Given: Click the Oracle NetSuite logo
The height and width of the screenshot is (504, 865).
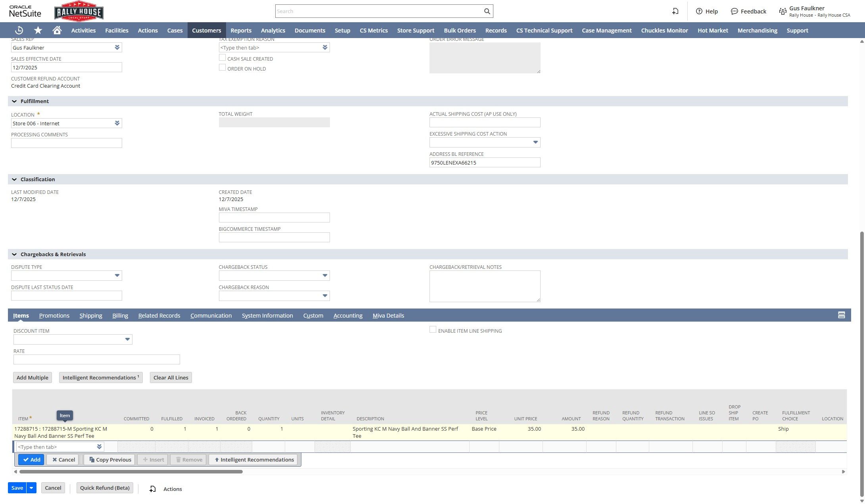Looking at the screenshot, I should click(x=25, y=11).
